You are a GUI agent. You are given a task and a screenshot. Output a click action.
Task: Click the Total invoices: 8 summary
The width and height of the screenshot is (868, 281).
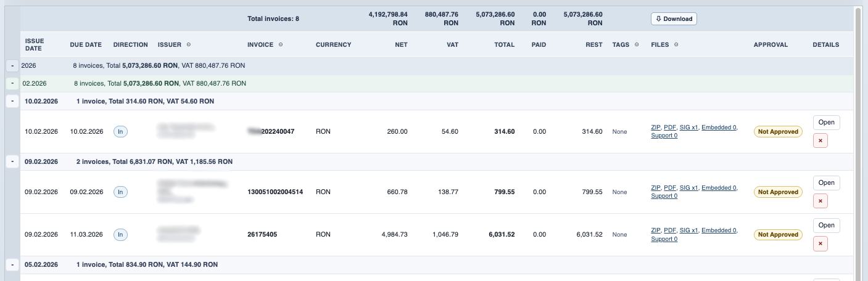(273, 18)
